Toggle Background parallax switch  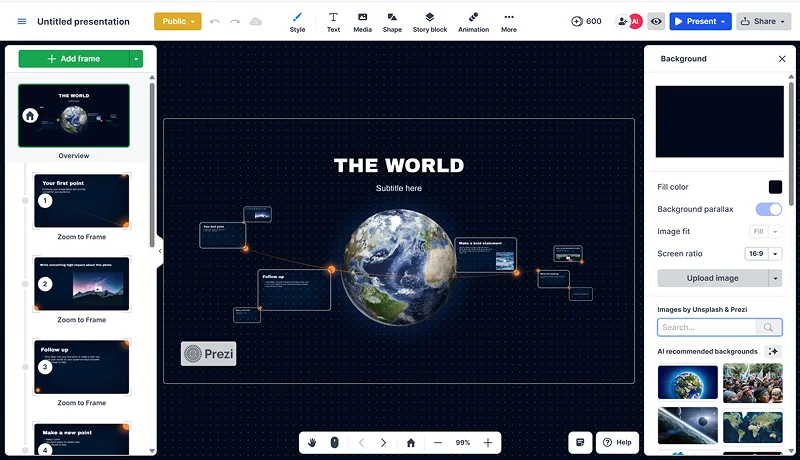click(768, 209)
